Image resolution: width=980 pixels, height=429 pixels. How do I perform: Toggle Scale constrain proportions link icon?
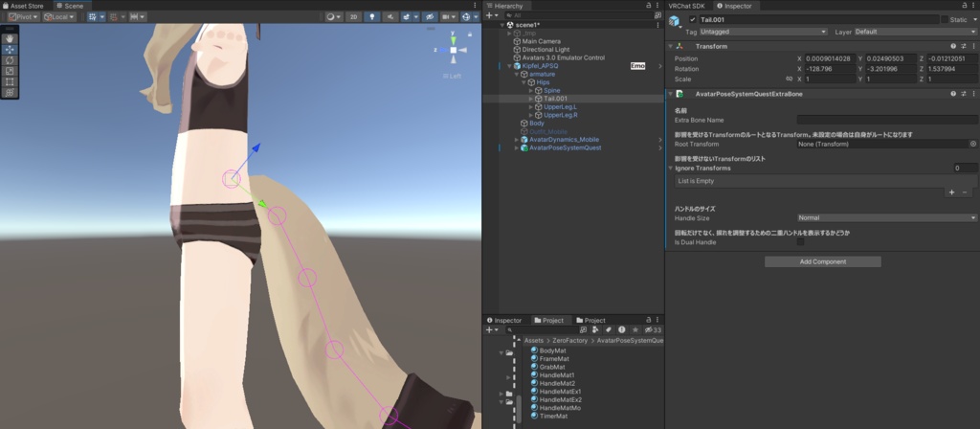790,79
